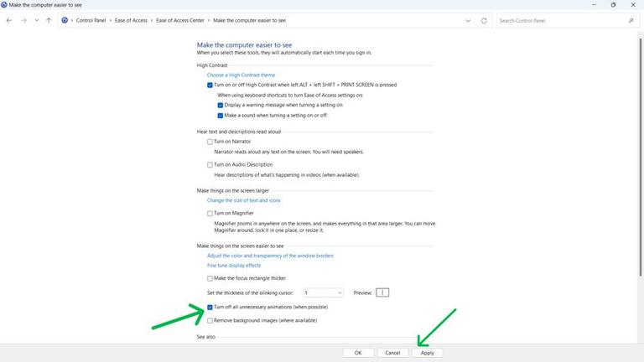Open the recent locations chevron

[x=37, y=20]
